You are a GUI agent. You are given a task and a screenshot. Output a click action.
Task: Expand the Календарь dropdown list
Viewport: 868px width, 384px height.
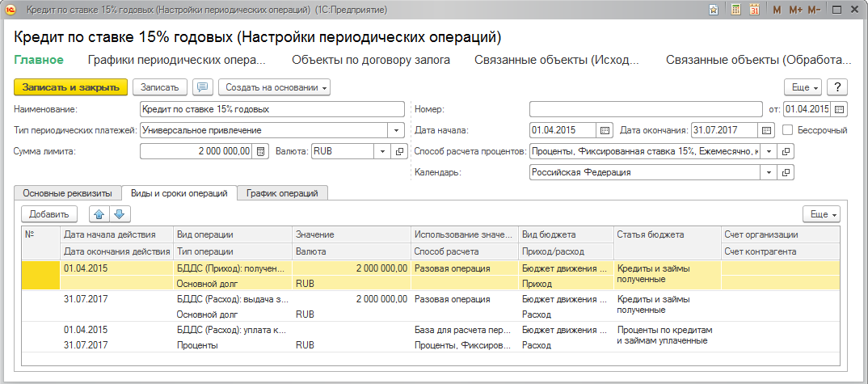768,172
